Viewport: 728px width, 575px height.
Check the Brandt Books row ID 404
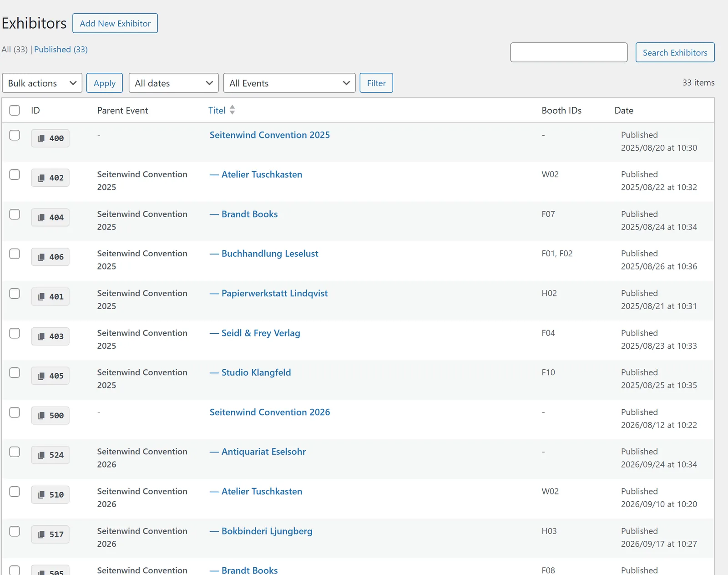coord(15,214)
